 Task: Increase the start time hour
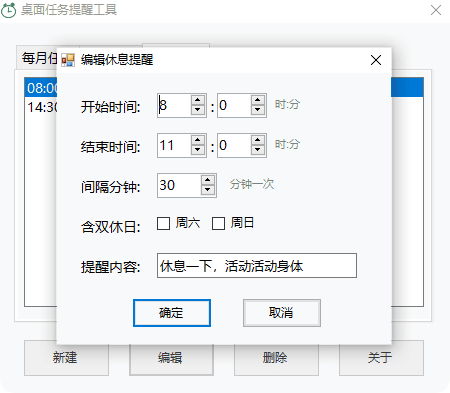[198, 100]
